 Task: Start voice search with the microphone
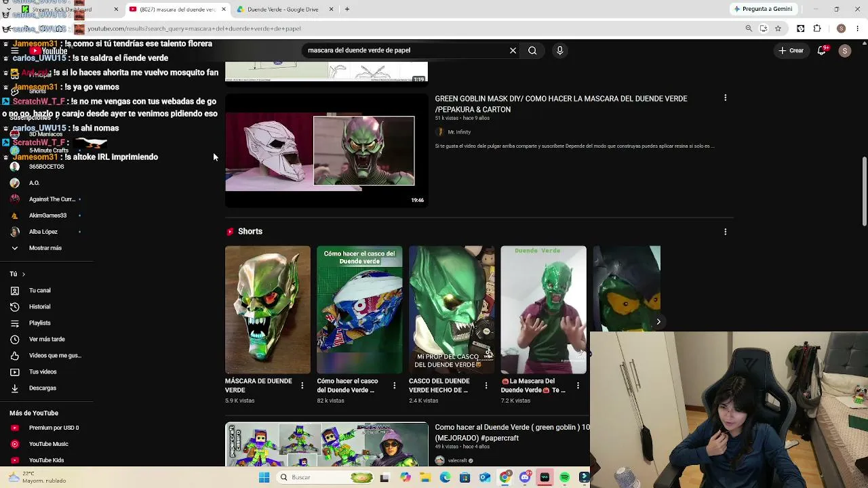(559, 50)
